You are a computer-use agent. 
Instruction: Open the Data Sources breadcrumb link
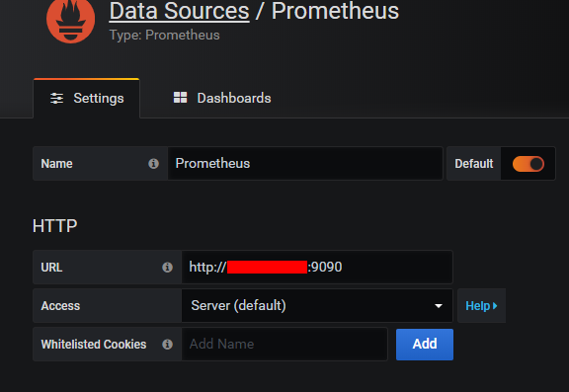click(179, 11)
